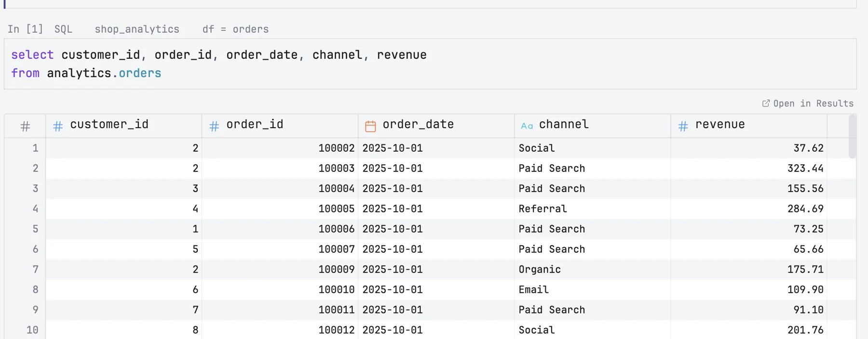The height and width of the screenshot is (339, 868).
Task: Click the row index # header icon
Action: pos(25,126)
